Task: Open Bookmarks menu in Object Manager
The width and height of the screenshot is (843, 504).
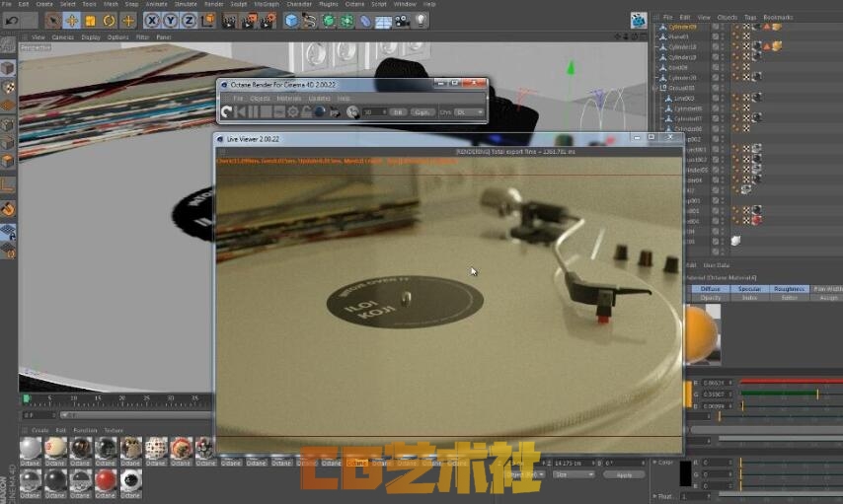Action: click(778, 17)
